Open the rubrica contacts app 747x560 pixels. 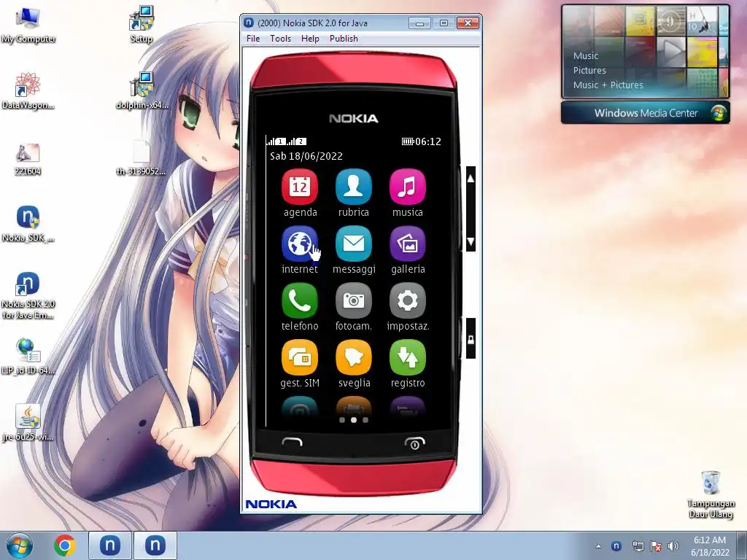coord(354,186)
